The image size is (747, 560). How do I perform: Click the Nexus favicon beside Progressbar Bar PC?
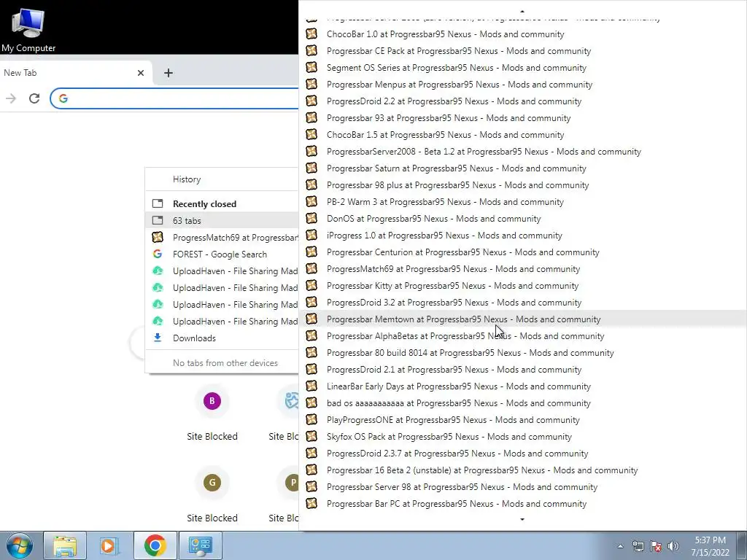tap(311, 503)
